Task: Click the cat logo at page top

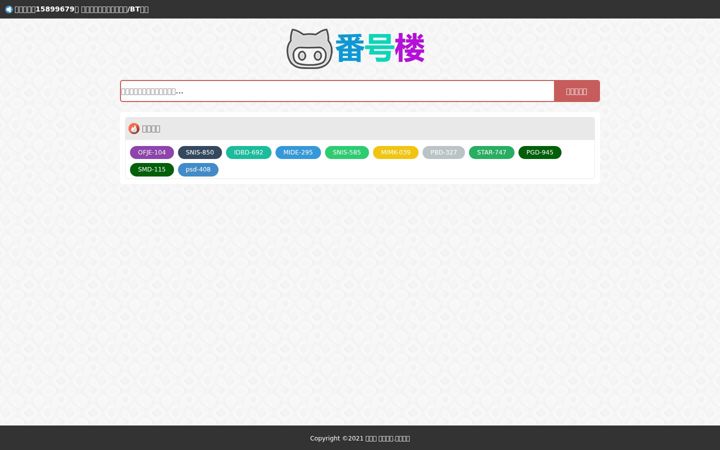Action: point(309,49)
